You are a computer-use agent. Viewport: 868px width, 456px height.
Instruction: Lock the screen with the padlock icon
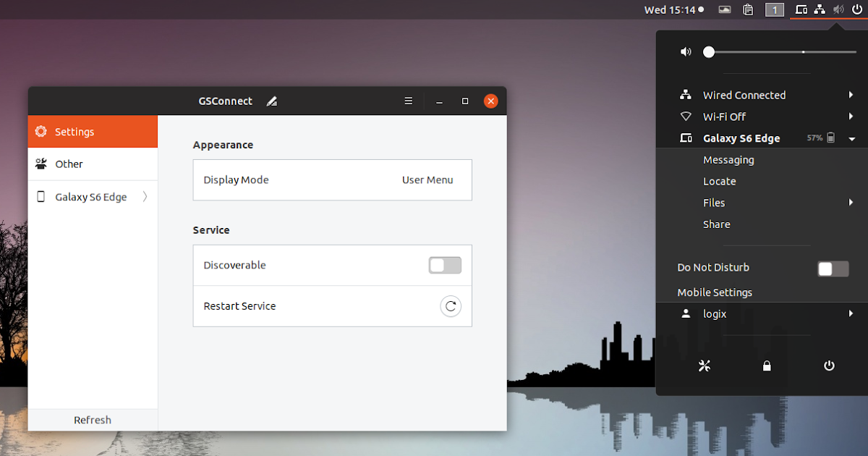pos(767,366)
